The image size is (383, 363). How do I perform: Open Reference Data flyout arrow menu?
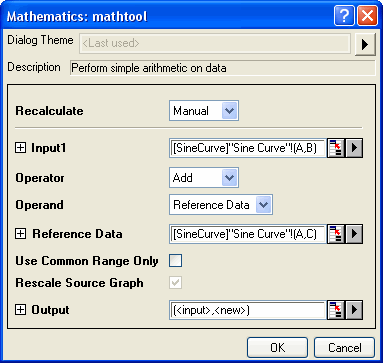[354, 234]
